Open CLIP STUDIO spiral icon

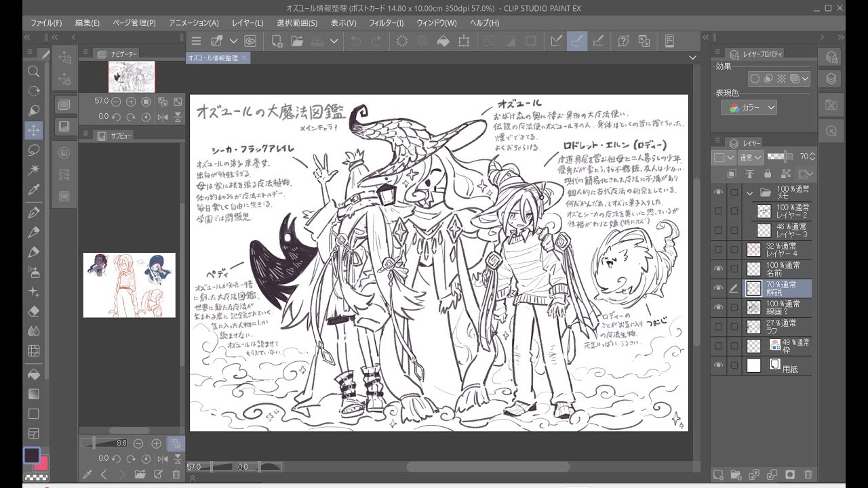coord(250,41)
